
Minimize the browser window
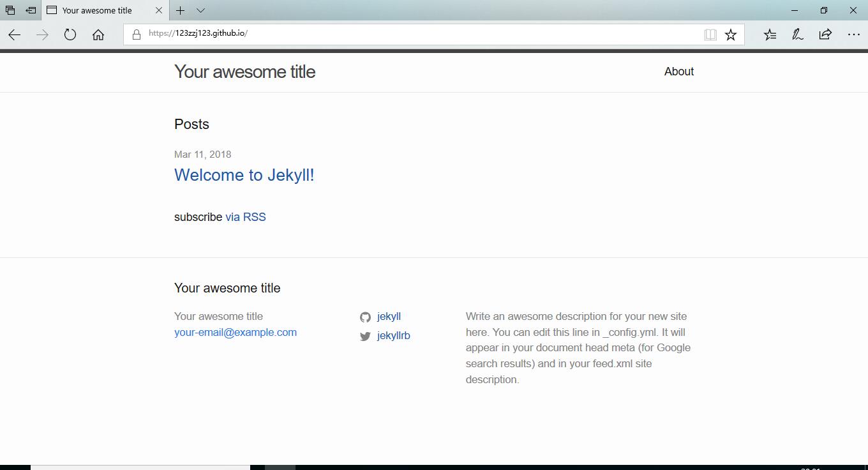[795, 10]
